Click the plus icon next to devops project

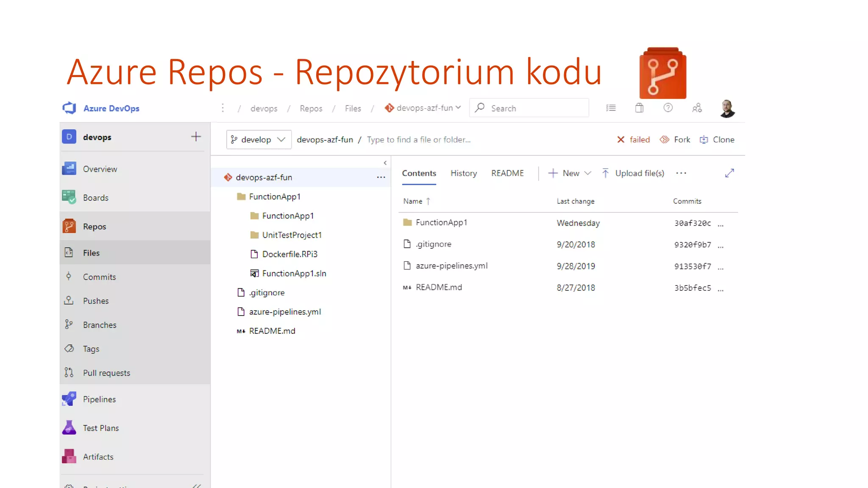click(196, 137)
